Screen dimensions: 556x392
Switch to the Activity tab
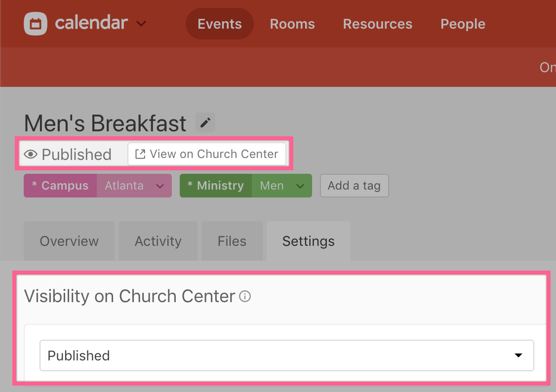(x=158, y=241)
